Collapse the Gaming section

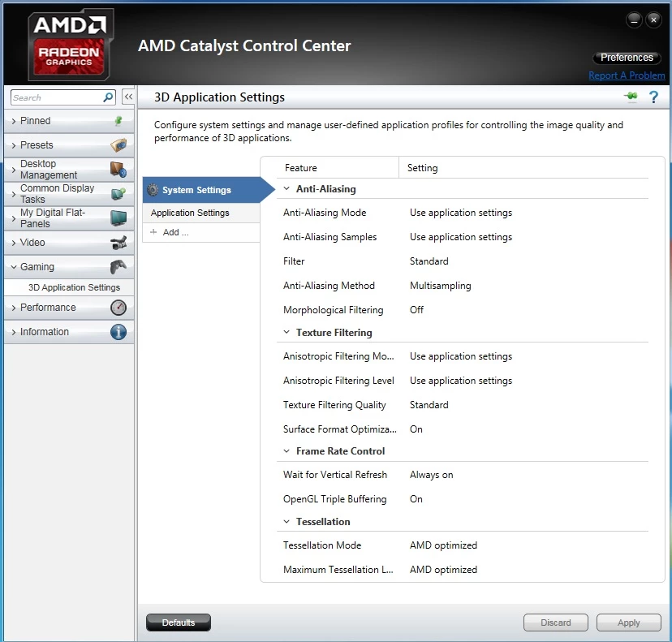(14, 266)
